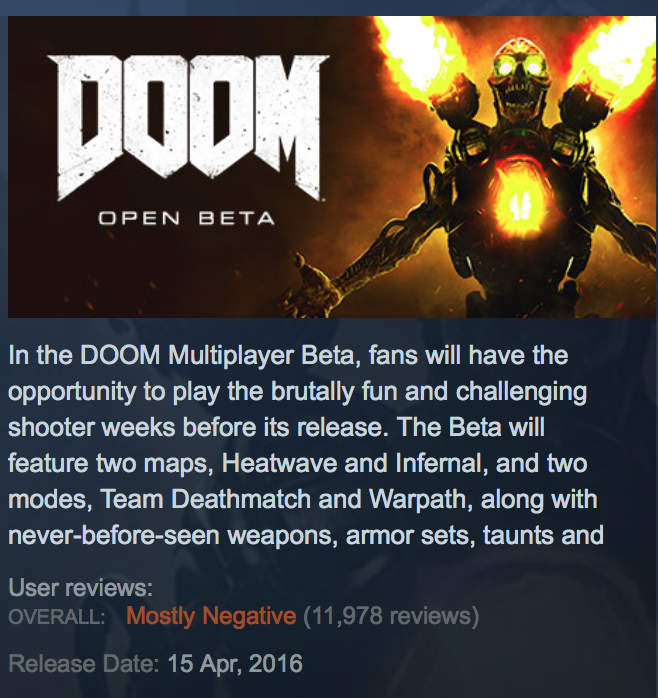Click the DOOM logo in the header image
Viewport: 658px width, 698px height.
coord(188,128)
